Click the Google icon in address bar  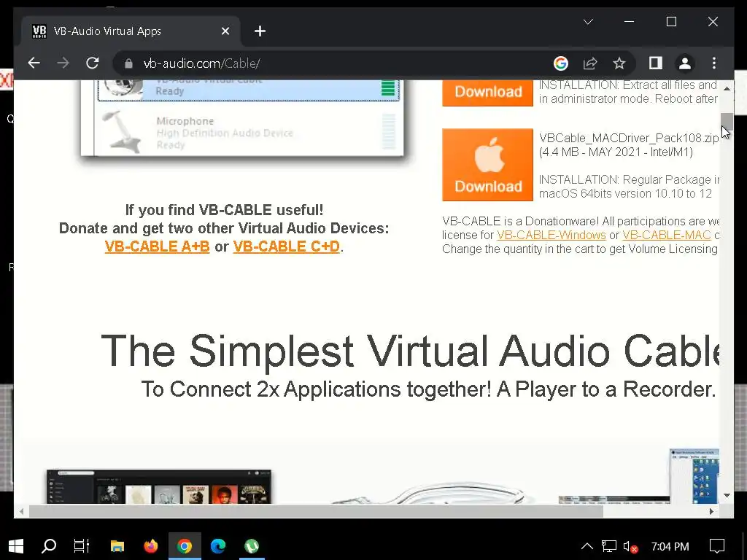tap(561, 63)
